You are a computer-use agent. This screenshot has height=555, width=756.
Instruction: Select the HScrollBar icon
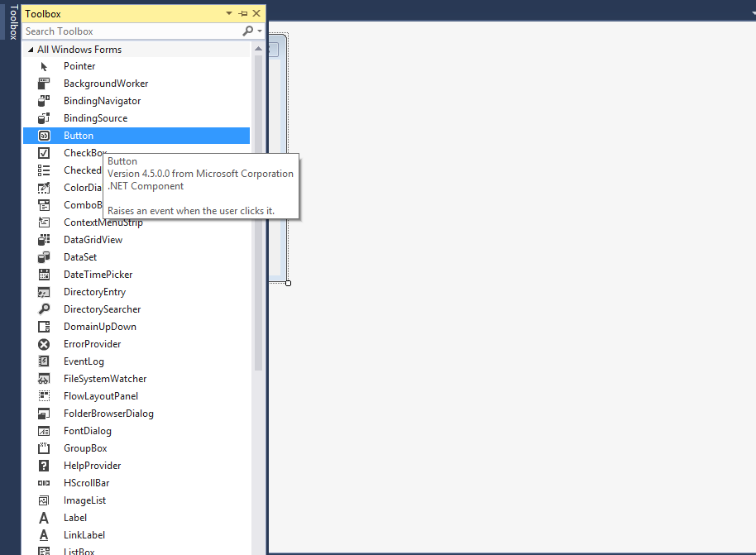coord(44,483)
